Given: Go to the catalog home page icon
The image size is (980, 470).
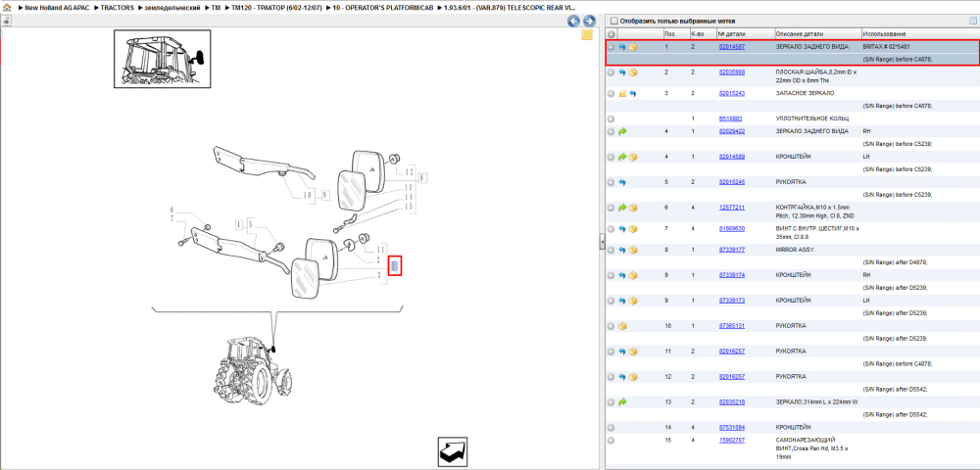Looking at the screenshot, I should pos(7,7).
